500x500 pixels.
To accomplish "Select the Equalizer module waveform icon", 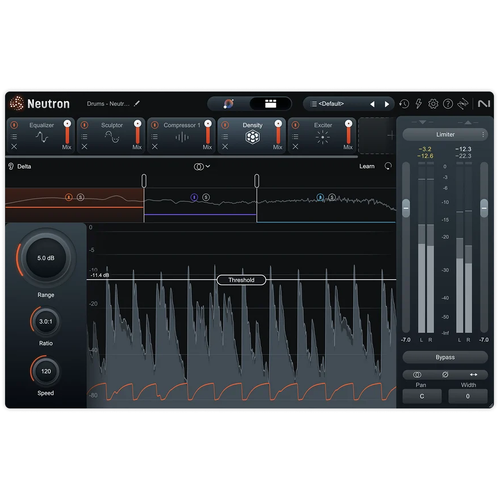I will pyautogui.click(x=42, y=137).
